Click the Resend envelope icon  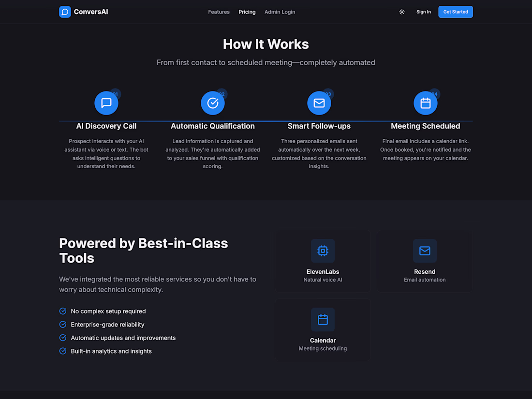point(425,251)
